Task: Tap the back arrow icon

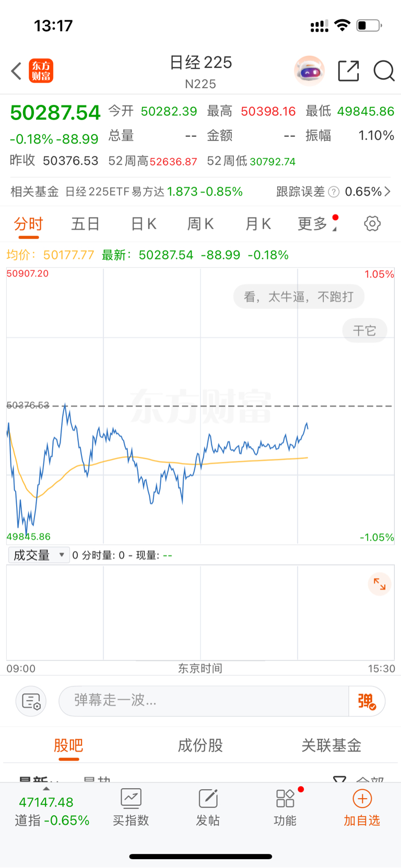Action: (16, 71)
